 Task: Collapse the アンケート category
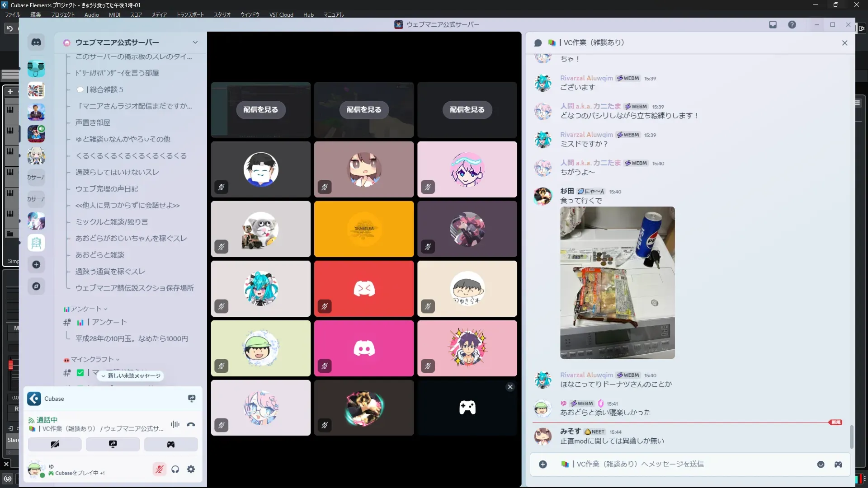86,309
